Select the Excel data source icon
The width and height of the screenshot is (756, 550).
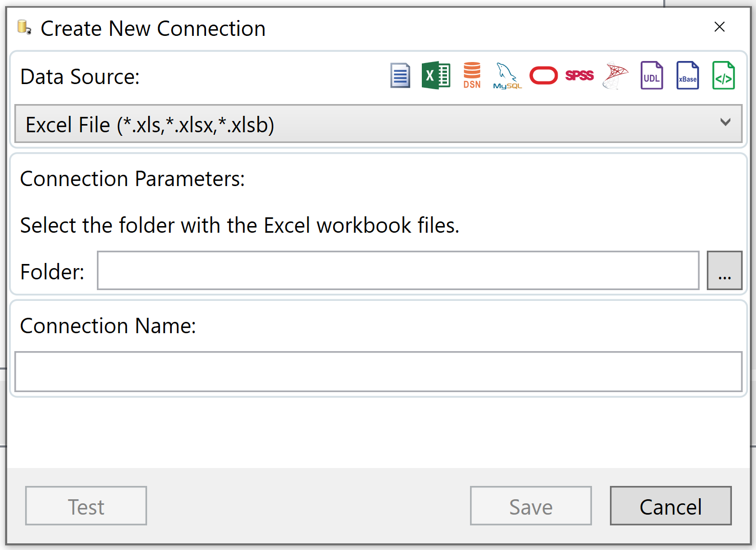[436, 75]
